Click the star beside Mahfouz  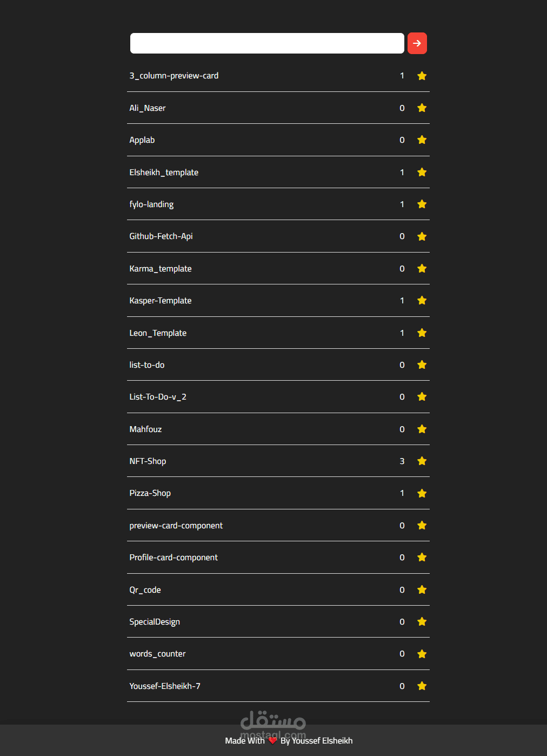(422, 429)
